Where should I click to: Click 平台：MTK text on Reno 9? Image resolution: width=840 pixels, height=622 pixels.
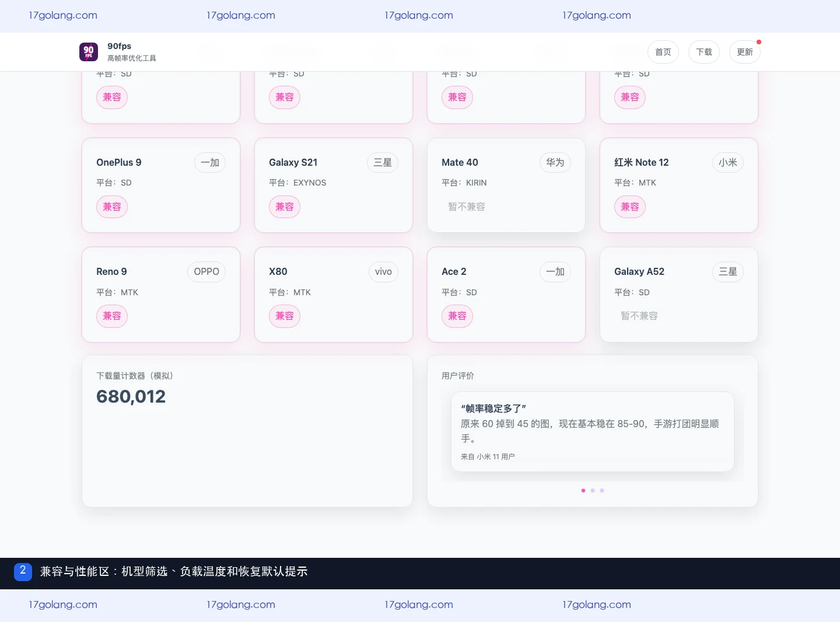coord(117,292)
